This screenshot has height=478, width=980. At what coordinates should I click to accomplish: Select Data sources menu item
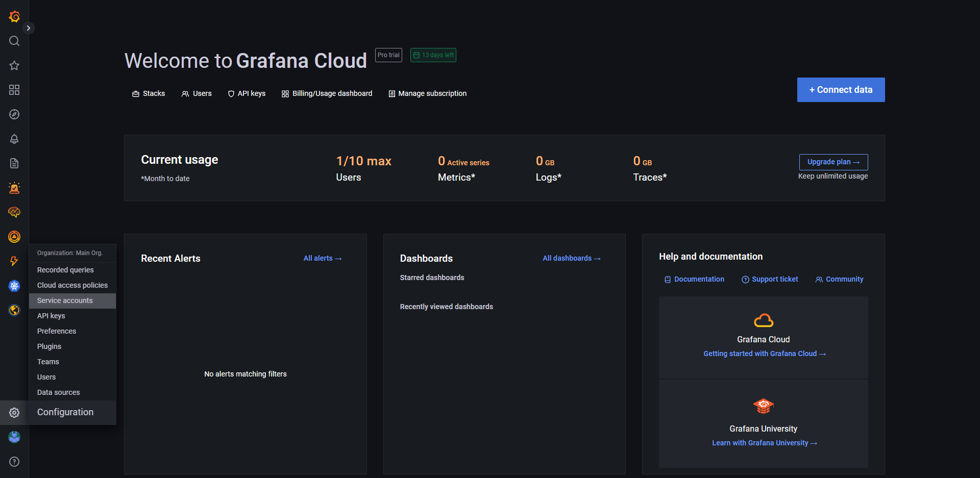72,392
